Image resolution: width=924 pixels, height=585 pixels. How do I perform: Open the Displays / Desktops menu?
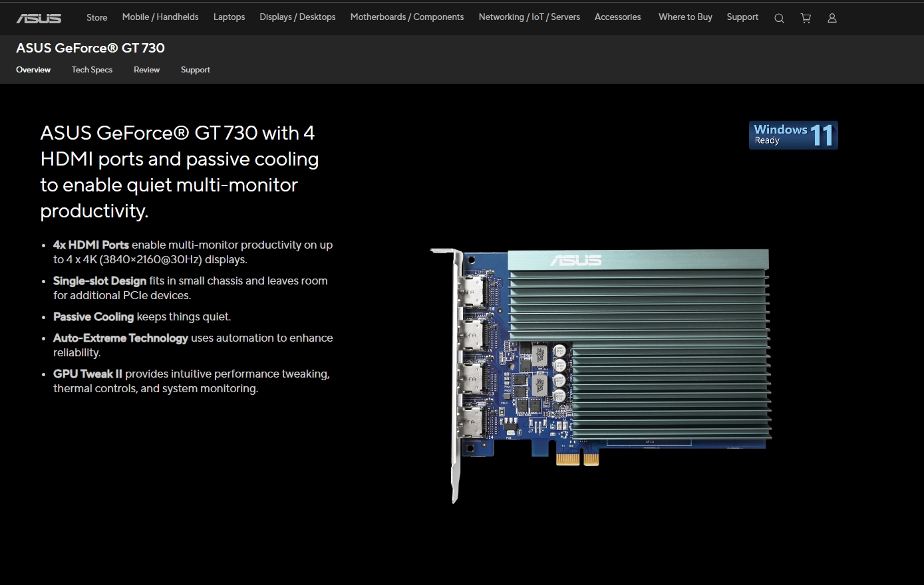[297, 17]
